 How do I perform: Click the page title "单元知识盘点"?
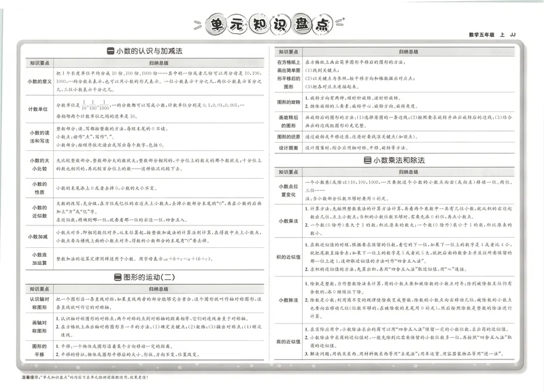tap(269, 24)
